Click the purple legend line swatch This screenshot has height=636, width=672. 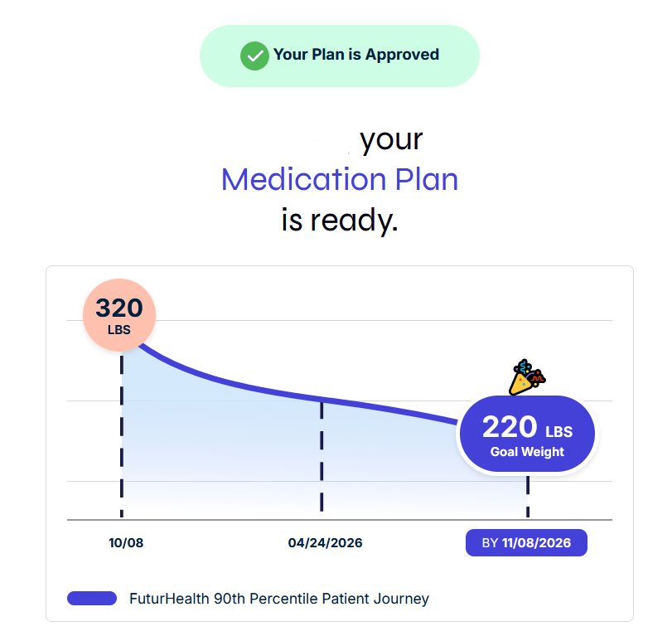click(x=91, y=598)
